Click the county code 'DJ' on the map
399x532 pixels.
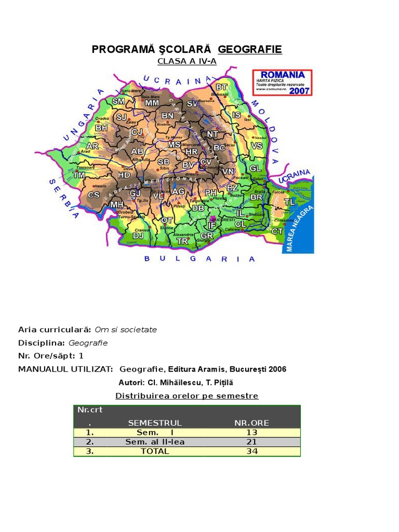[x=138, y=235]
